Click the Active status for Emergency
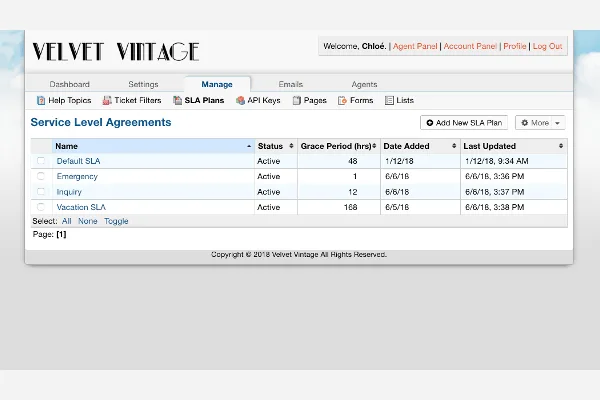The height and width of the screenshot is (400, 600). (x=269, y=176)
